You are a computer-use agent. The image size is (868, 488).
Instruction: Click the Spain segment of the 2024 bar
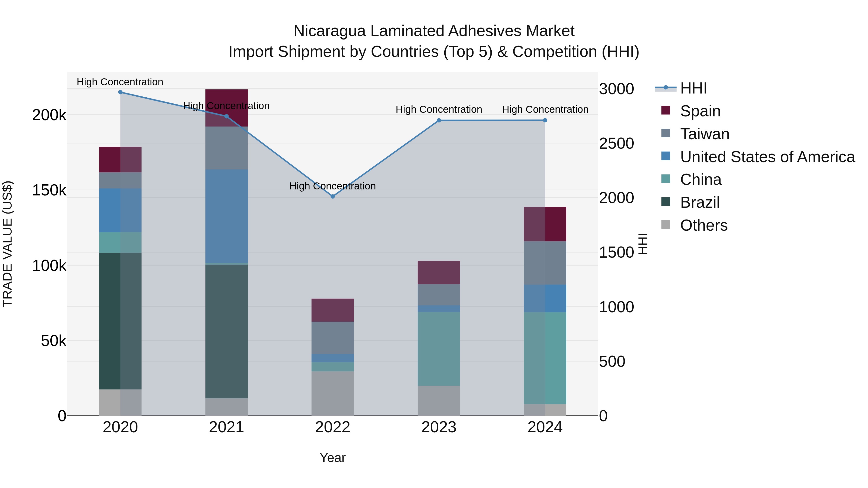pyautogui.click(x=545, y=224)
